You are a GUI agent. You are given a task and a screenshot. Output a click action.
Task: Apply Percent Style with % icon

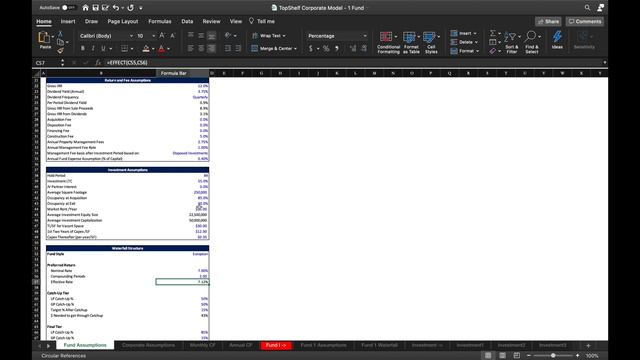[326, 49]
